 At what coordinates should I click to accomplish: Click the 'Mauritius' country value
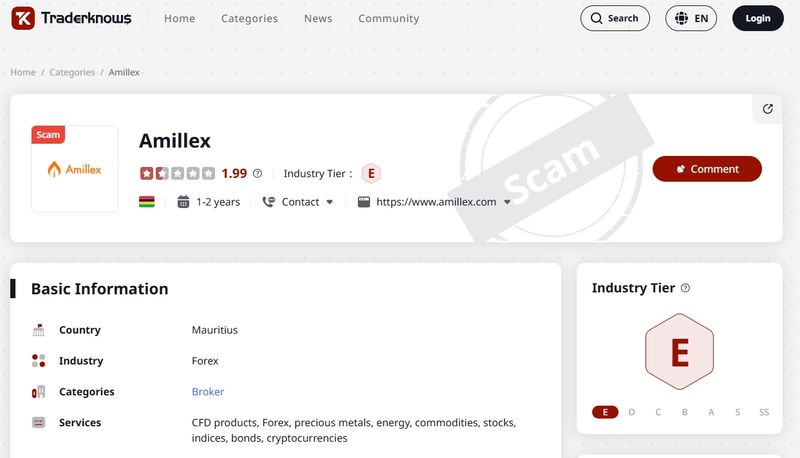pos(215,330)
